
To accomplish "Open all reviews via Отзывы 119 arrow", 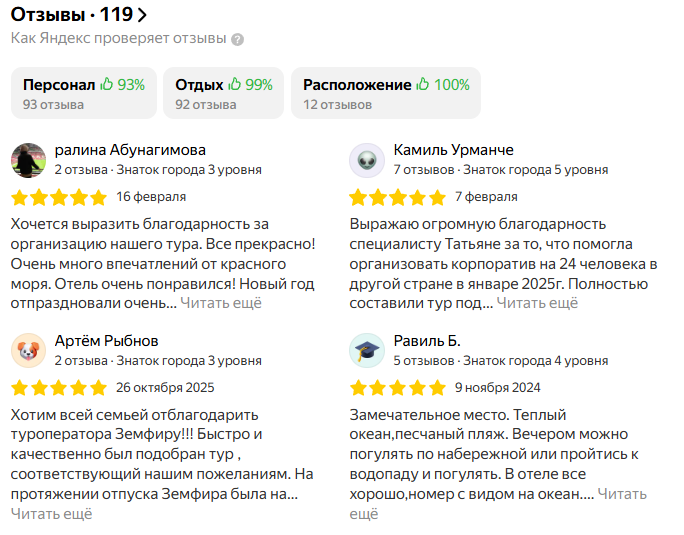I will [x=141, y=15].
